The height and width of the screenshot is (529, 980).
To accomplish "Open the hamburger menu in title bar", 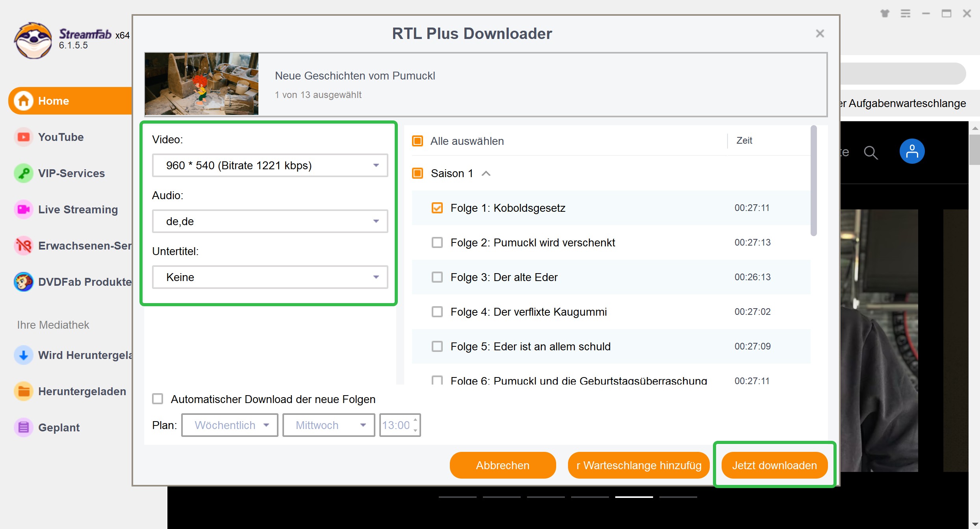I will (x=906, y=14).
